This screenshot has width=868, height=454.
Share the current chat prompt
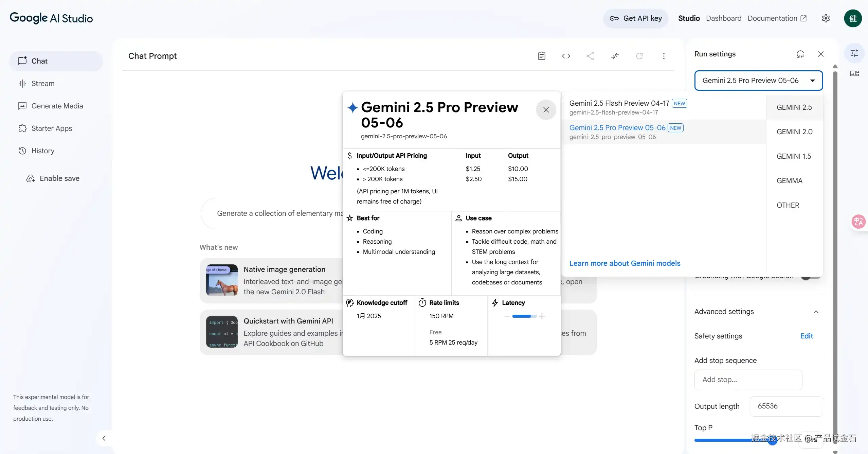click(590, 56)
